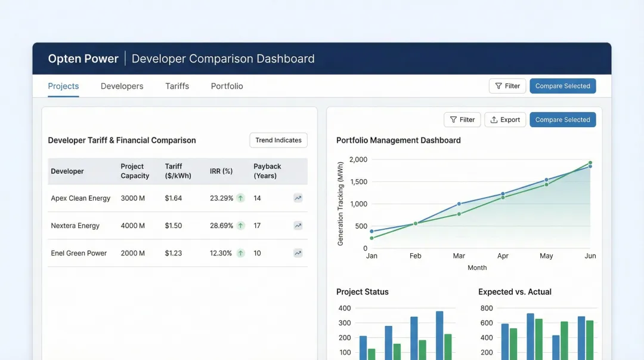The height and width of the screenshot is (360, 644).
Task: Select the Portfolio tab
Action: click(227, 86)
